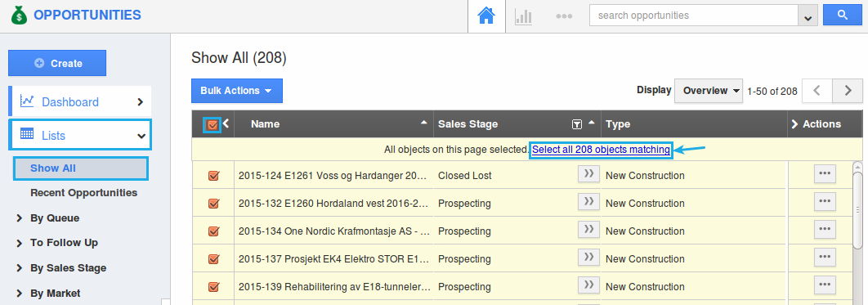Click the blue search magnifier button
The height and width of the screenshot is (305, 868).
[x=843, y=15]
